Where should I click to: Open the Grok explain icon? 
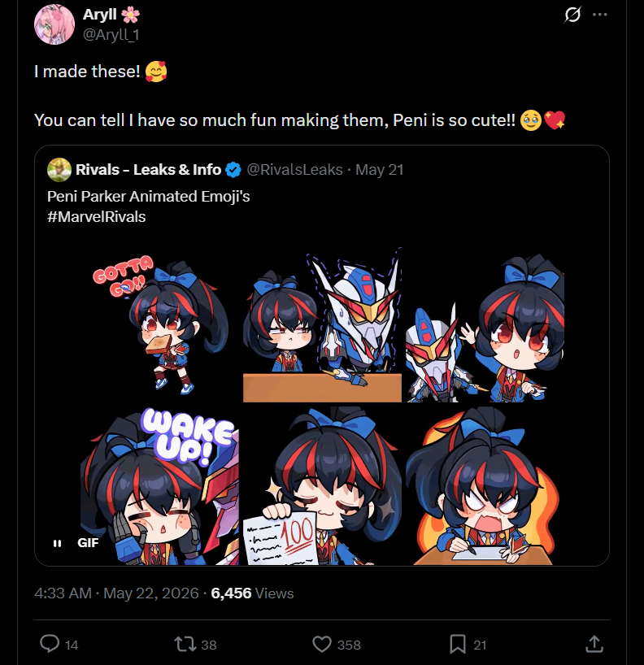[x=572, y=15]
